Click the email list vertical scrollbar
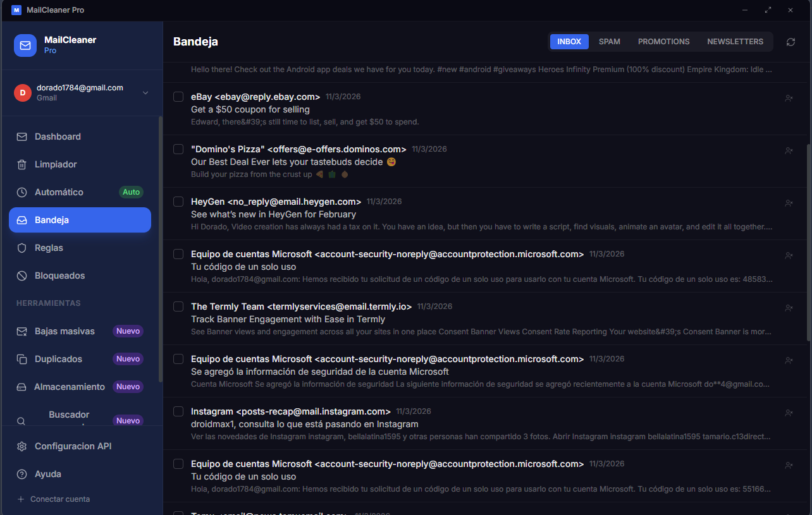Screen dimensions: 812x515 809,243
